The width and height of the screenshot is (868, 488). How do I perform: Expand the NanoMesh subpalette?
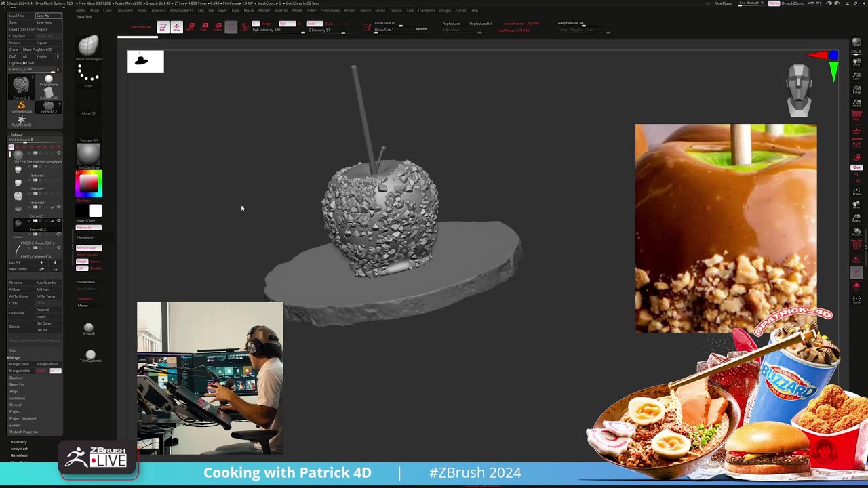coord(20,455)
